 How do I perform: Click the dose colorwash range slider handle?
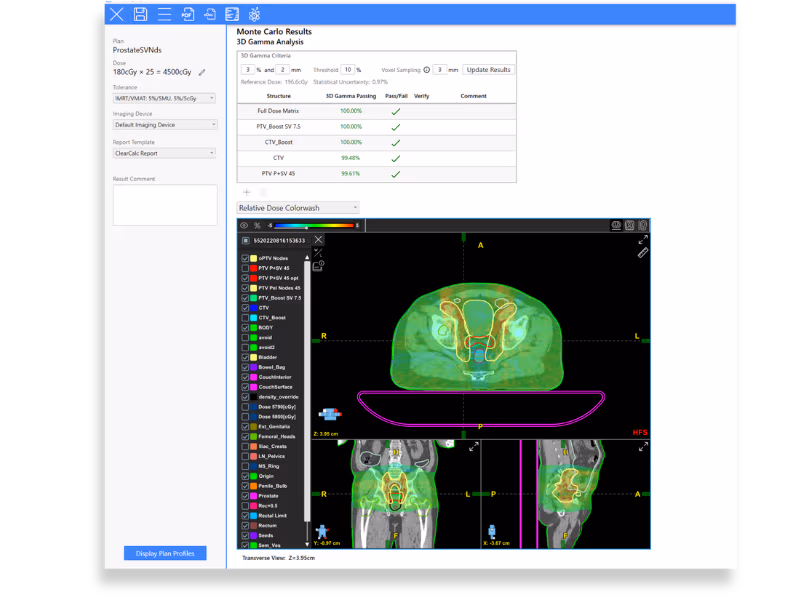coord(306,228)
